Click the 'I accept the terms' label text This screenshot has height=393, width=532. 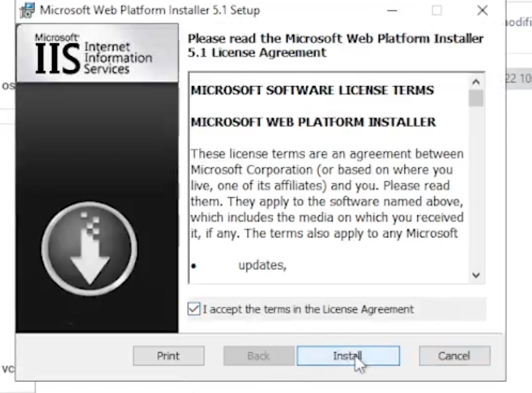click(308, 309)
